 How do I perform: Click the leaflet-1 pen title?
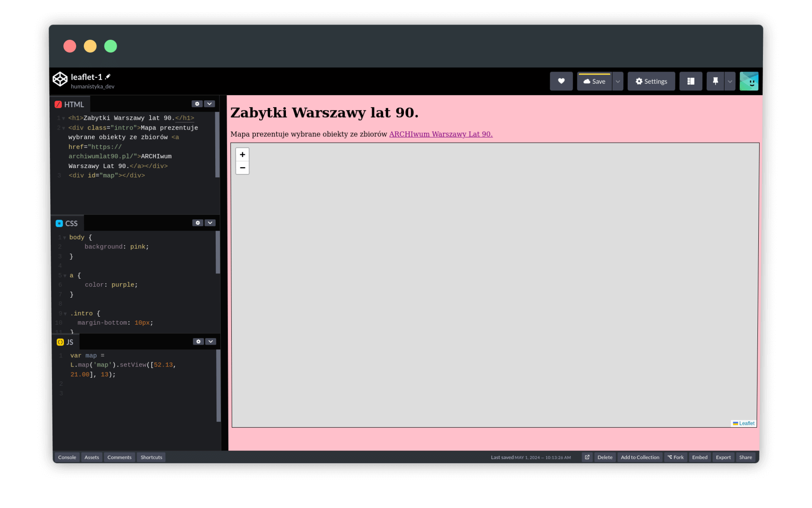(87, 77)
